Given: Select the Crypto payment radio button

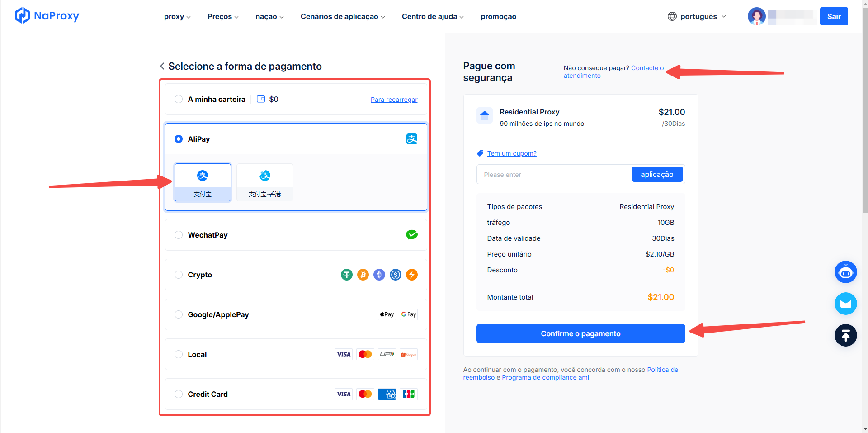Looking at the screenshot, I should tap(179, 275).
